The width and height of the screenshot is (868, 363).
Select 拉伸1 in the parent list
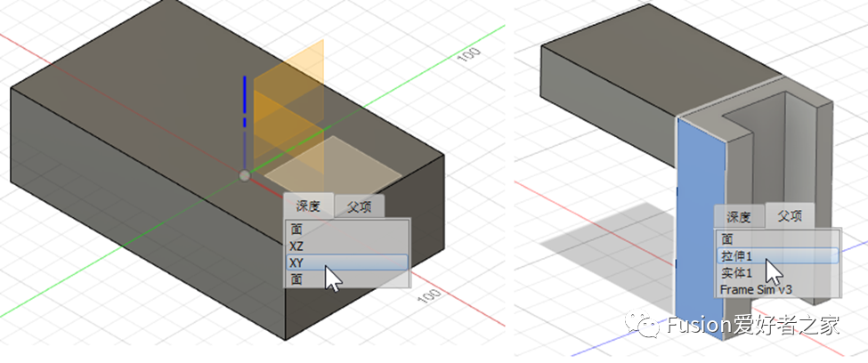click(x=777, y=255)
